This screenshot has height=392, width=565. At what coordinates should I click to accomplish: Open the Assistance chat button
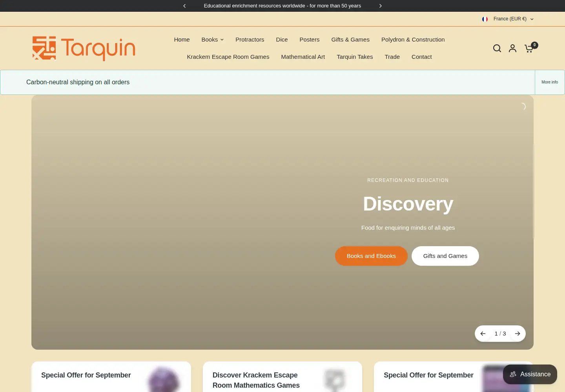[530, 374]
